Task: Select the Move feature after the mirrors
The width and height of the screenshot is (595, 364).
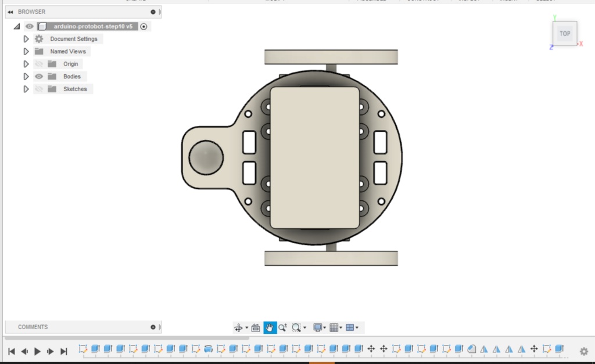Action: [535, 349]
